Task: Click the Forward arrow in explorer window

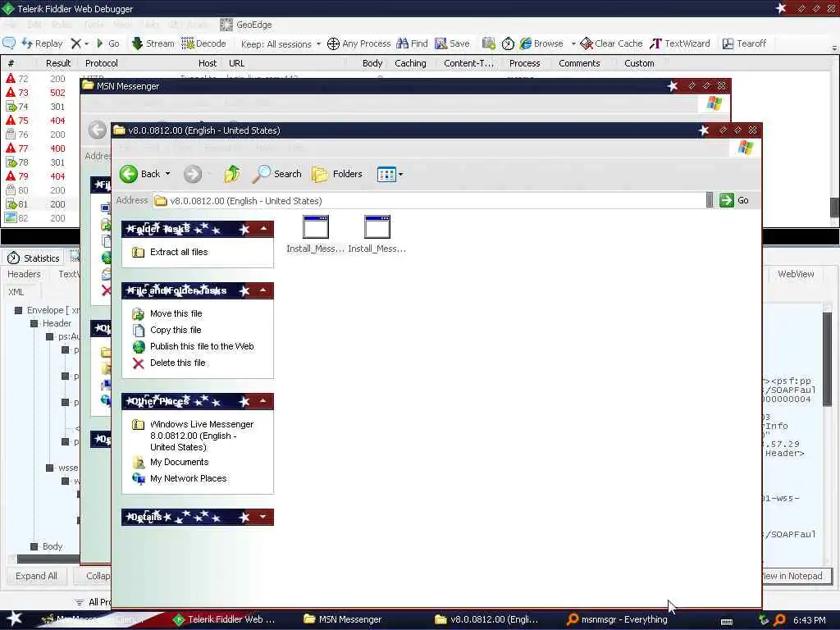Action: point(193,174)
